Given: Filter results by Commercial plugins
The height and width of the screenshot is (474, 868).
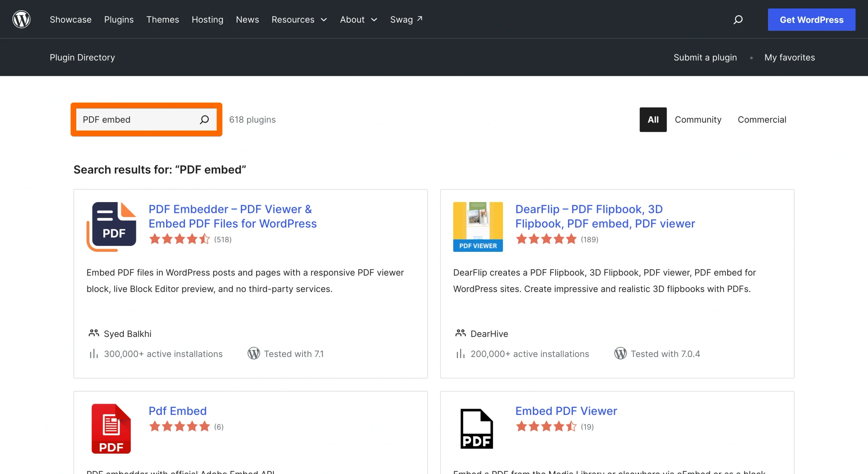Looking at the screenshot, I should click(762, 120).
